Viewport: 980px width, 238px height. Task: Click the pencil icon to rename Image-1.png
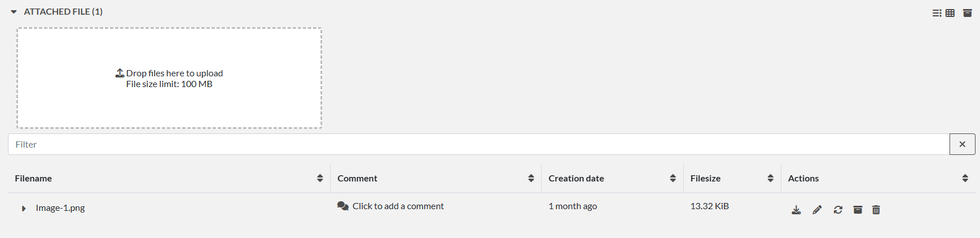click(x=817, y=210)
